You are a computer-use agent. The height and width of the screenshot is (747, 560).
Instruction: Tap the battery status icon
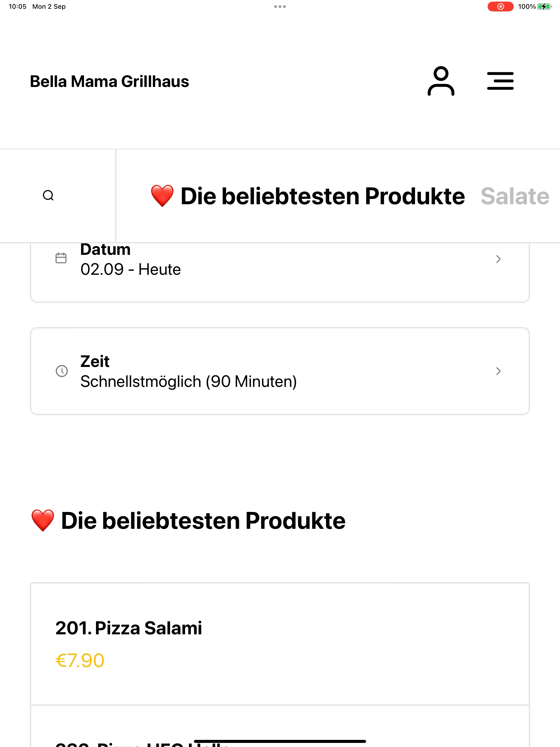point(544,6)
